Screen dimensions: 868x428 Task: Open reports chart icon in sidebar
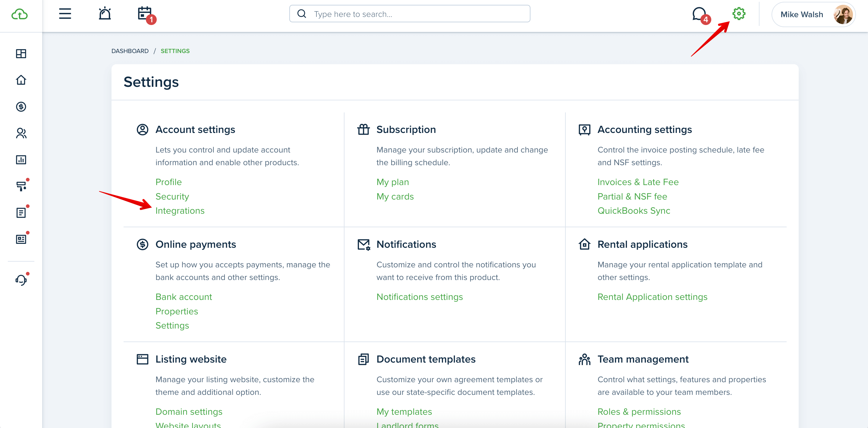21,159
